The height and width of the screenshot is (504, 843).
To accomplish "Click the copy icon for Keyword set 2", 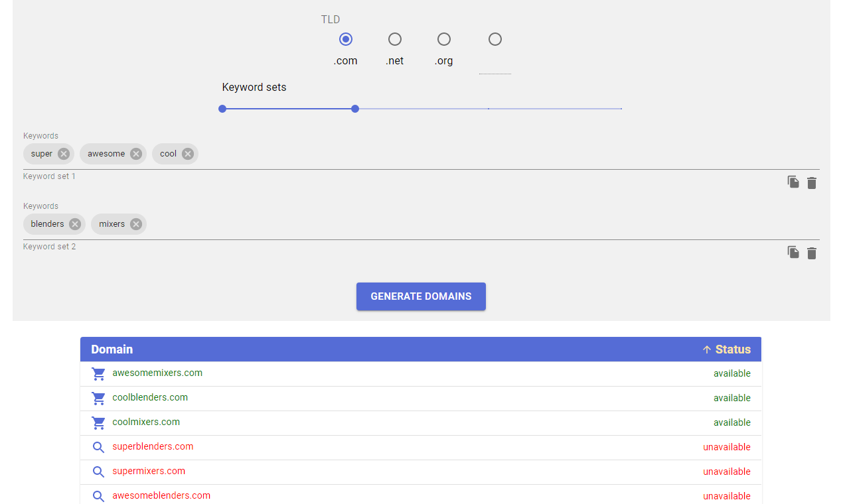I will 793,253.
